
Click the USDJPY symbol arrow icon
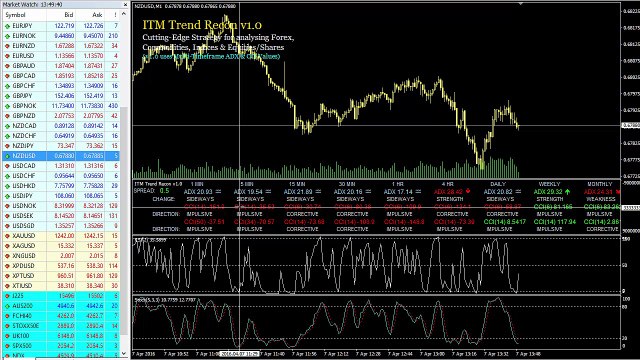pos(7,196)
